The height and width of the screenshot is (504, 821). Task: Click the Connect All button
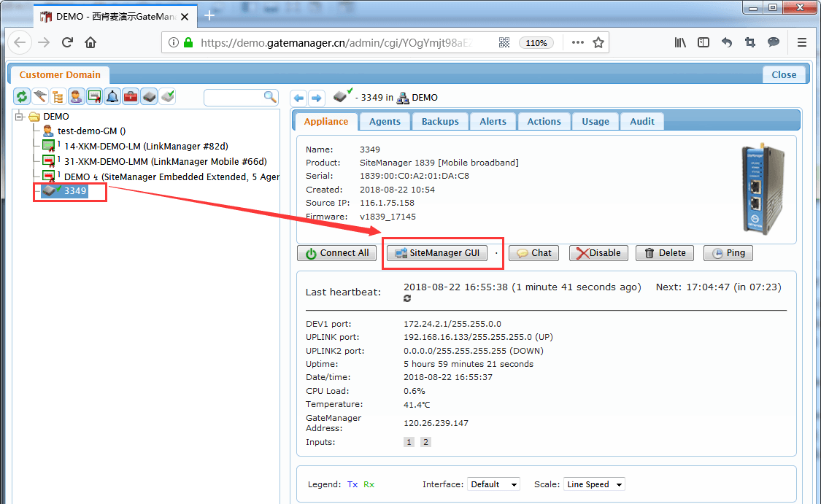click(337, 253)
